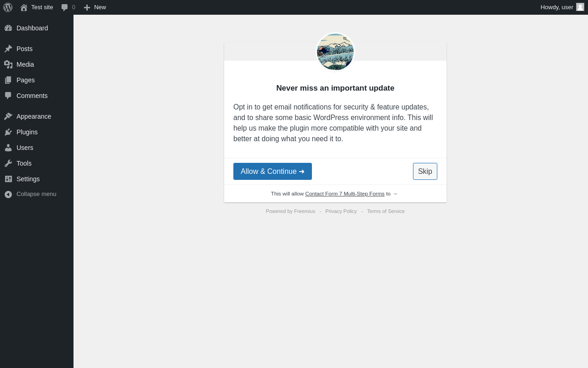Click the user avatar in admin bar

580,7
